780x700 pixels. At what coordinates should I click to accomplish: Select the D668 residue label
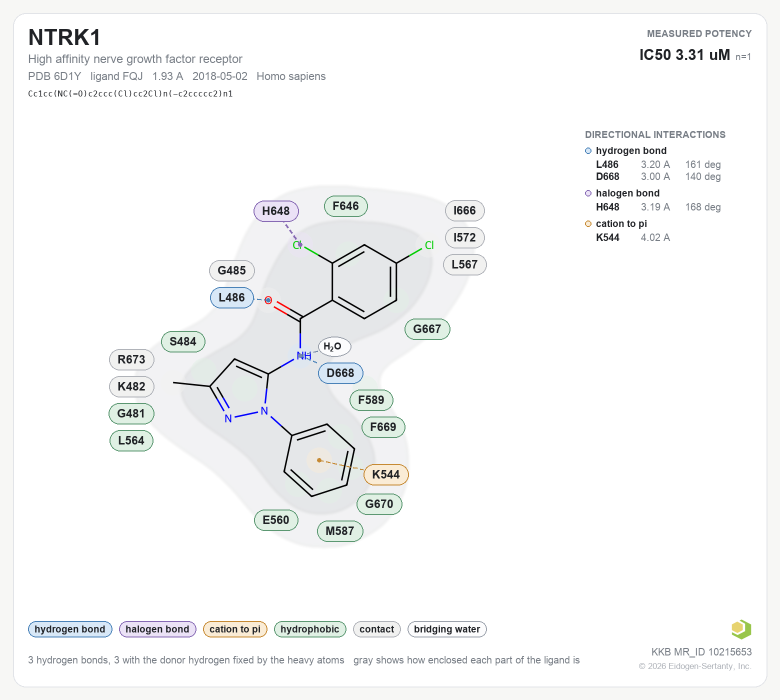pyautogui.click(x=340, y=373)
